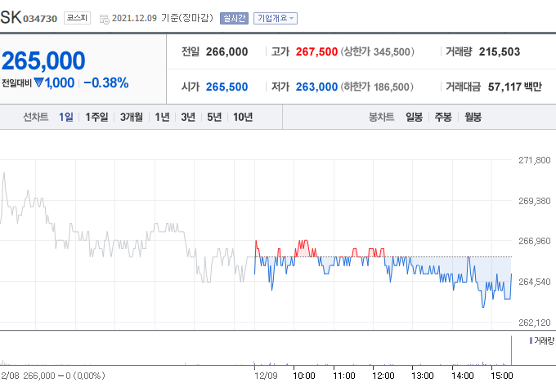
Task: Click the stock code 034730
Action: 40,19
